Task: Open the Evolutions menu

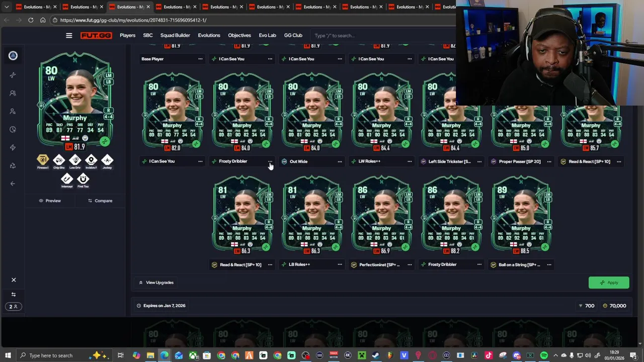Action: (x=209, y=35)
